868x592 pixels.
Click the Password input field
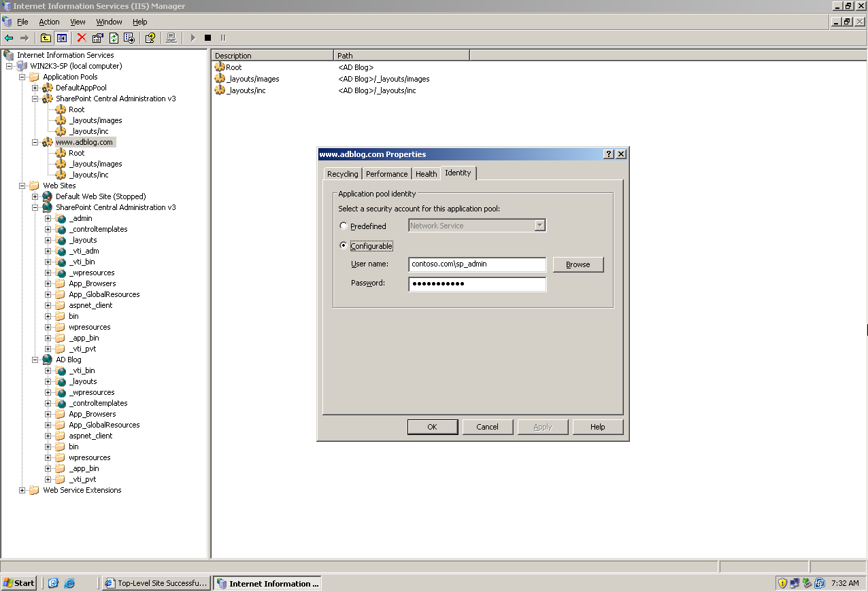(477, 283)
